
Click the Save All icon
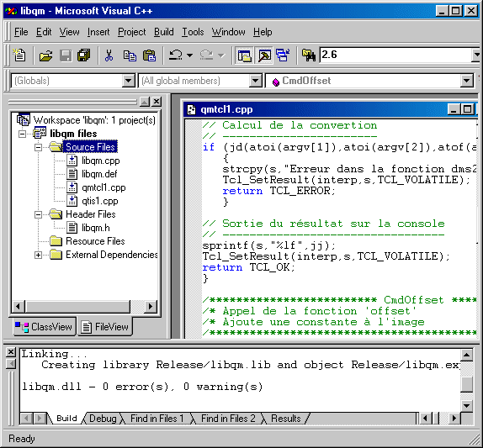(84, 55)
